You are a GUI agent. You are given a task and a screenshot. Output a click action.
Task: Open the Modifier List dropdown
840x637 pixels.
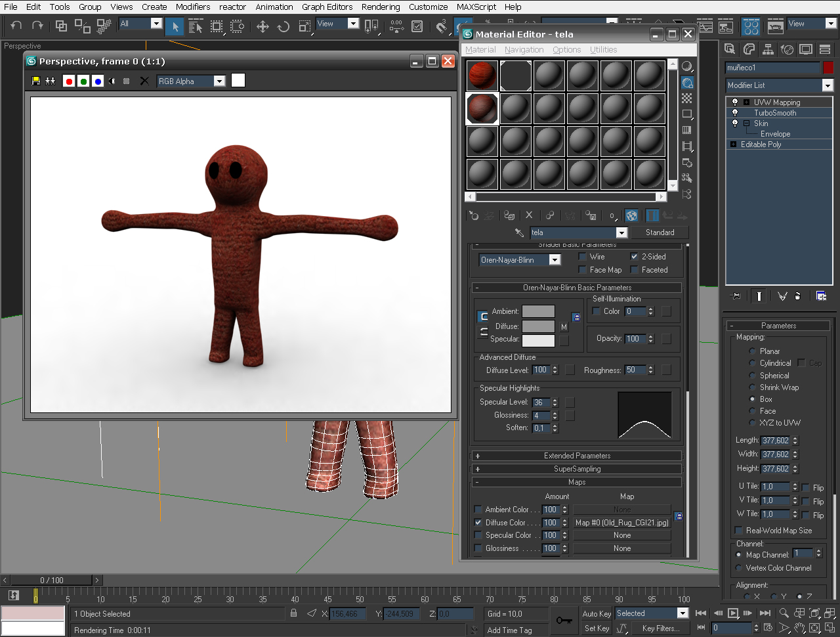(827, 85)
